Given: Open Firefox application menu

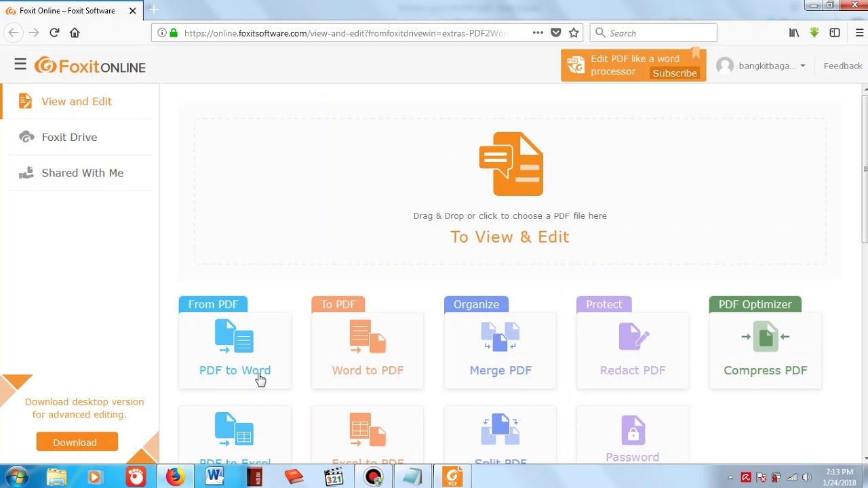Looking at the screenshot, I should [859, 33].
